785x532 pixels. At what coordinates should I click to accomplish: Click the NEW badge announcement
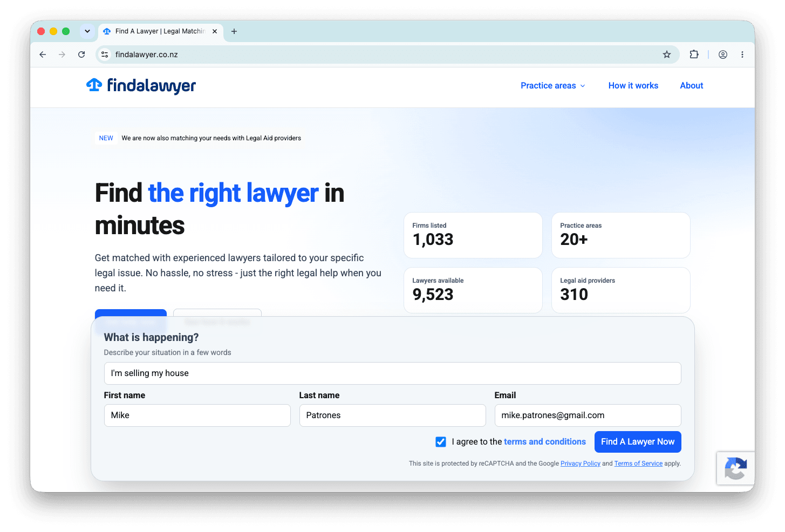106,138
